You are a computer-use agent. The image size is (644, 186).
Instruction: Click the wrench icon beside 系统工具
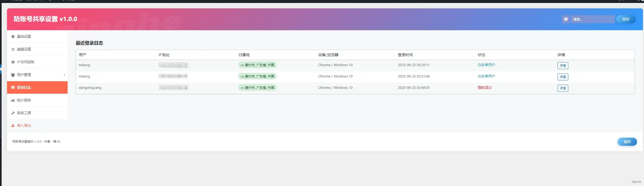pyautogui.click(x=13, y=113)
